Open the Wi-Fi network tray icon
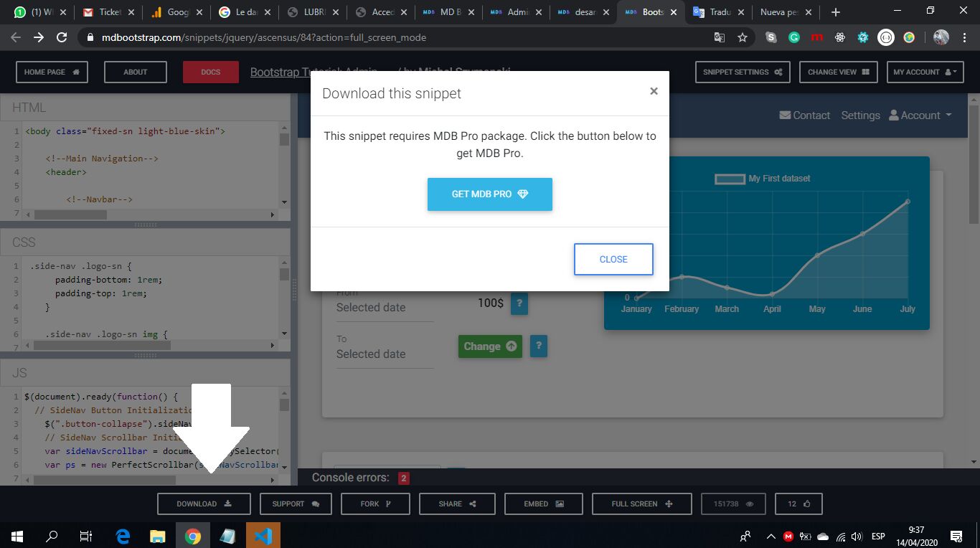The image size is (980, 548). (x=840, y=536)
